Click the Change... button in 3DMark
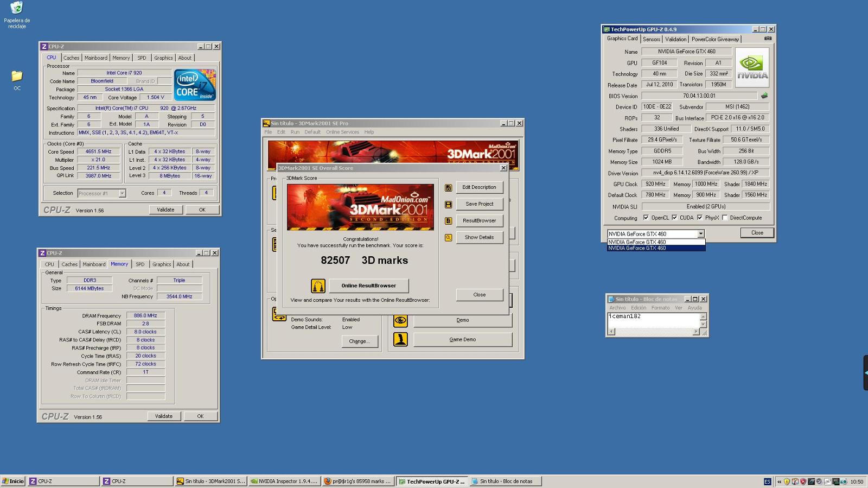The height and width of the screenshot is (488, 868). pyautogui.click(x=359, y=341)
